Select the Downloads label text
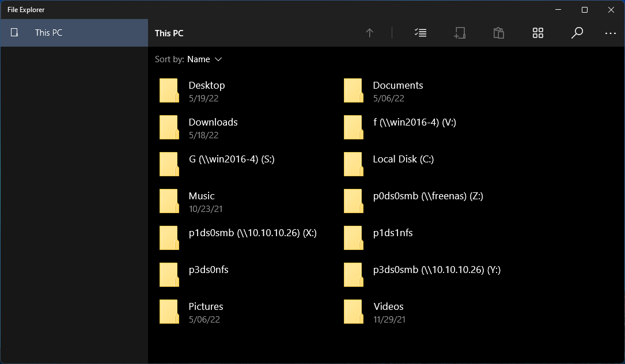Image resolution: width=625 pixels, height=364 pixels. coord(213,122)
